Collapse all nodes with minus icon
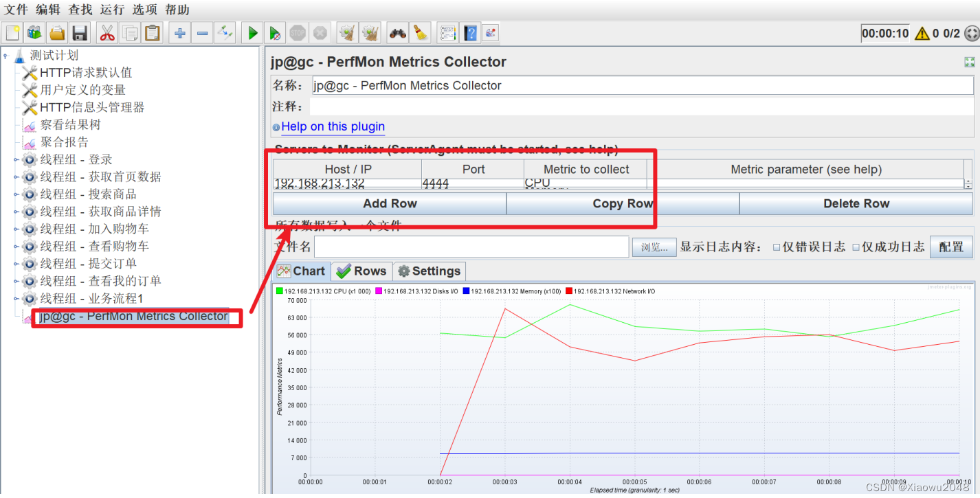Viewport: 980px width, 498px height. click(203, 32)
